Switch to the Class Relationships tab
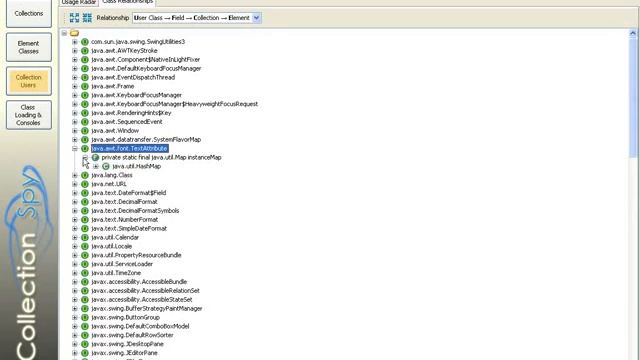 pos(127,2)
